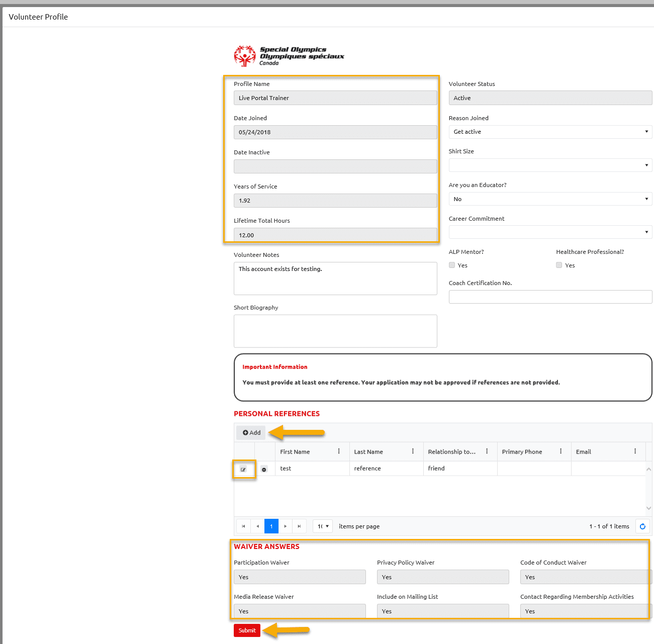Click the 'Volunteer Profile' page title
Viewport: 654px width, 644px height.
[38, 17]
